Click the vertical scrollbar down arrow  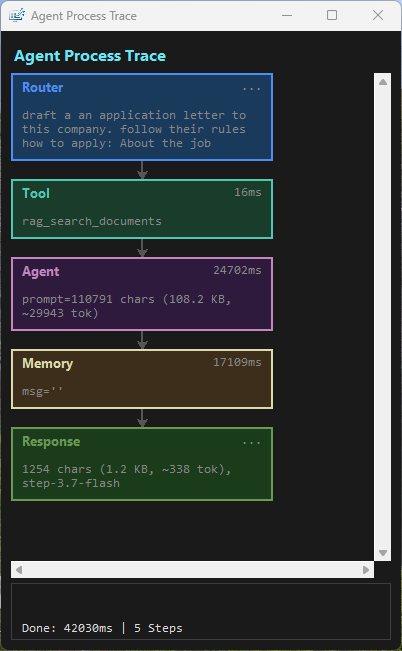click(383, 553)
